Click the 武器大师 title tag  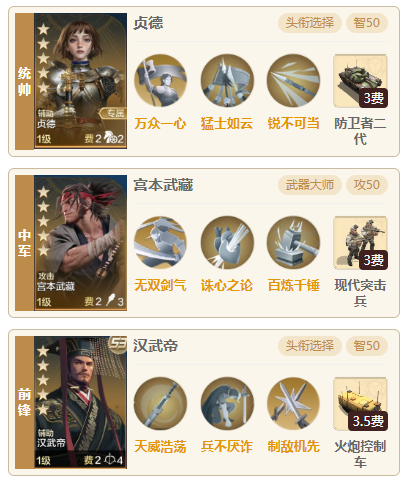(310, 185)
